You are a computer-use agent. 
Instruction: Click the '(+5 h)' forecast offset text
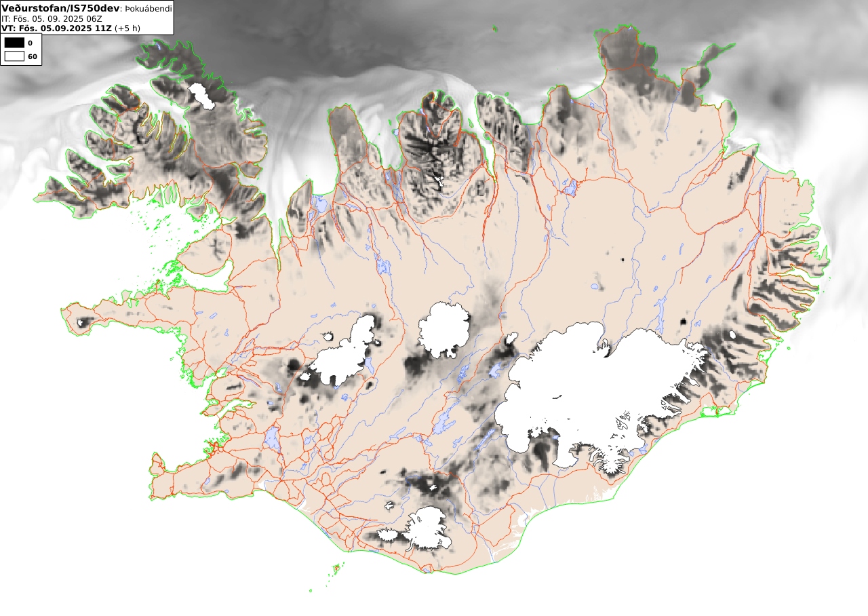129,28
